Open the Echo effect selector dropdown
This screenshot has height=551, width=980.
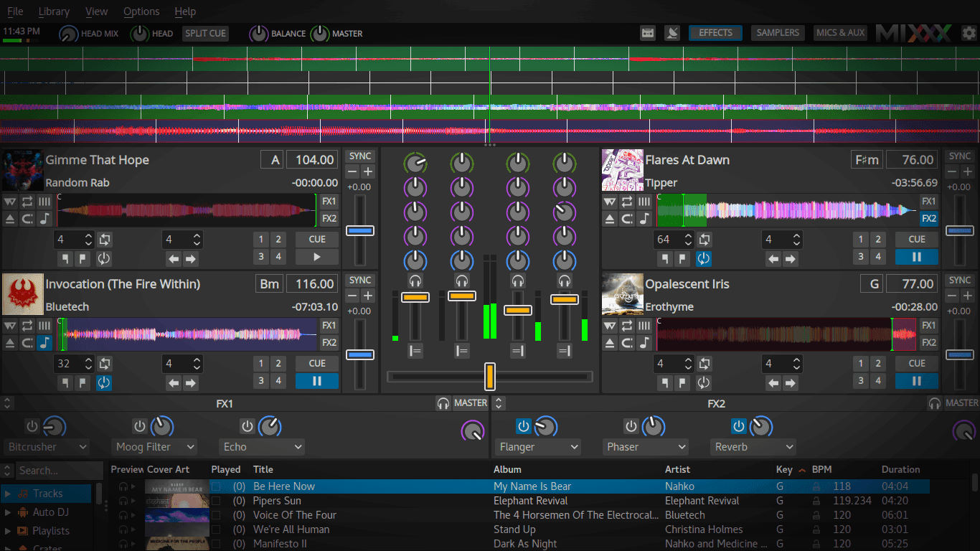click(261, 447)
